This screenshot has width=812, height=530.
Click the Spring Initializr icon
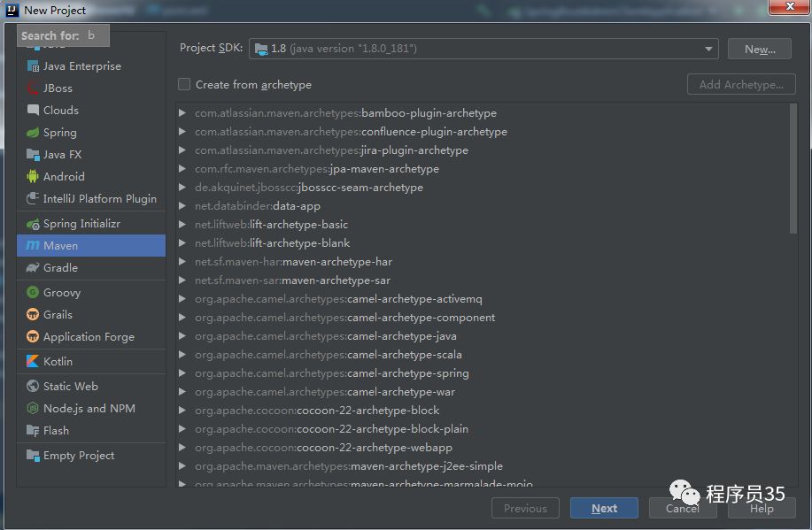pos(33,224)
